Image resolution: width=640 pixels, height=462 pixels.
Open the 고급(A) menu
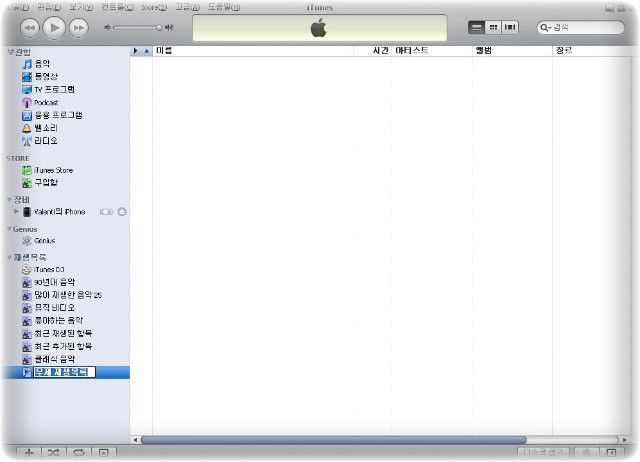(187, 7)
